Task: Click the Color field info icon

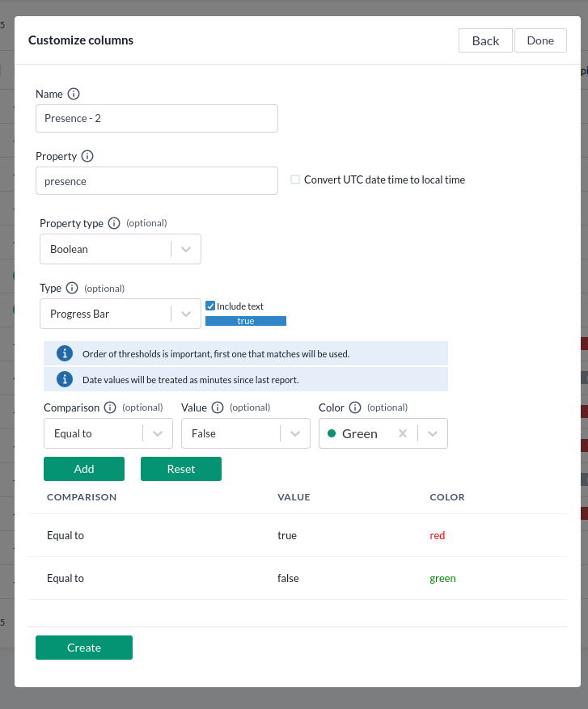Action: point(355,407)
